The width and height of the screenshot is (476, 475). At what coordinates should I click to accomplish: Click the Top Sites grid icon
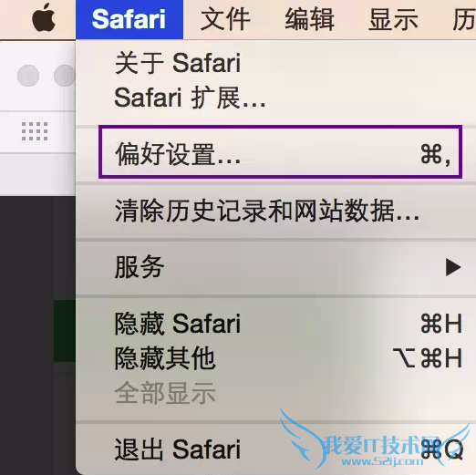(35, 131)
